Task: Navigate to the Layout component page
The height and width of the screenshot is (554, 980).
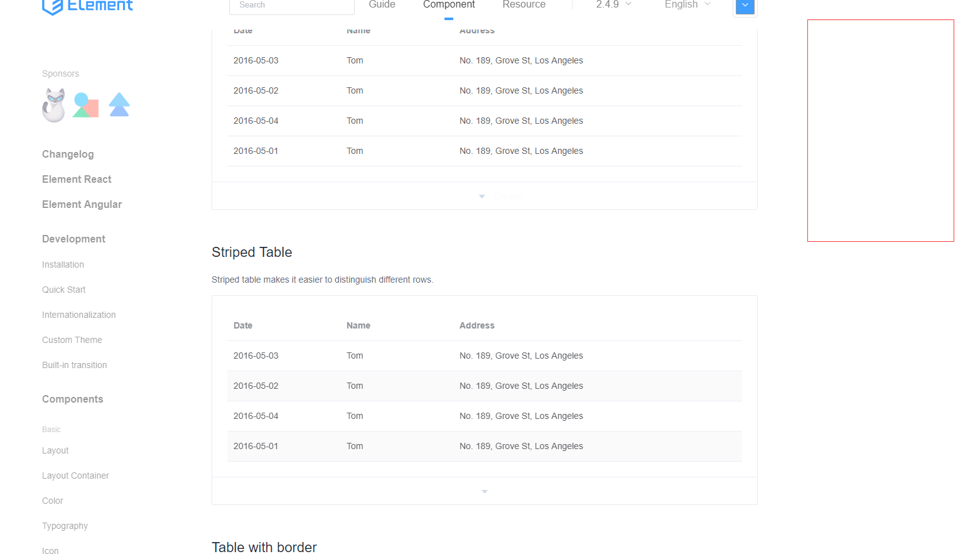Action: click(x=55, y=451)
